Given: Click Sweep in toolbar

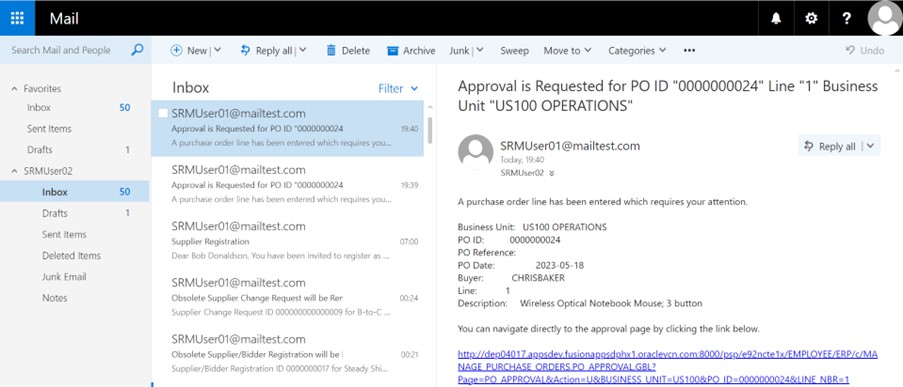Looking at the screenshot, I should 514,51.
